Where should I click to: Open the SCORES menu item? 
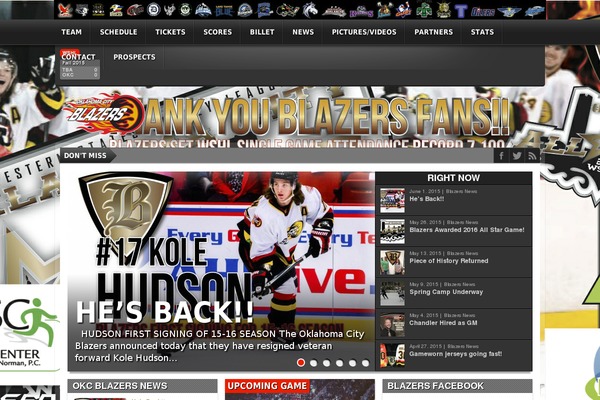[x=218, y=32]
